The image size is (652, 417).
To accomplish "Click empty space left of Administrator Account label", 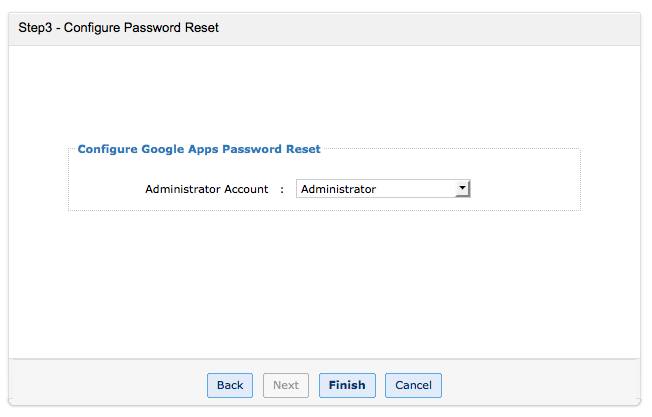I will coord(105,189).
